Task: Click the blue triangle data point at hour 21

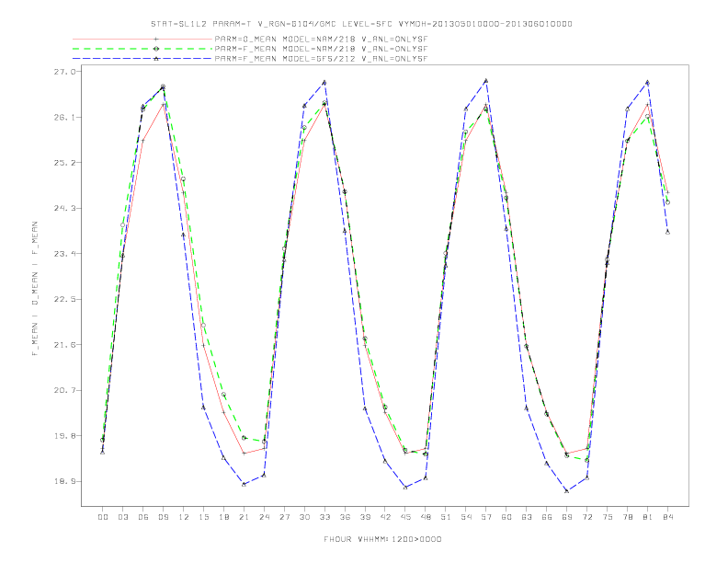Action: coord(244,484)
